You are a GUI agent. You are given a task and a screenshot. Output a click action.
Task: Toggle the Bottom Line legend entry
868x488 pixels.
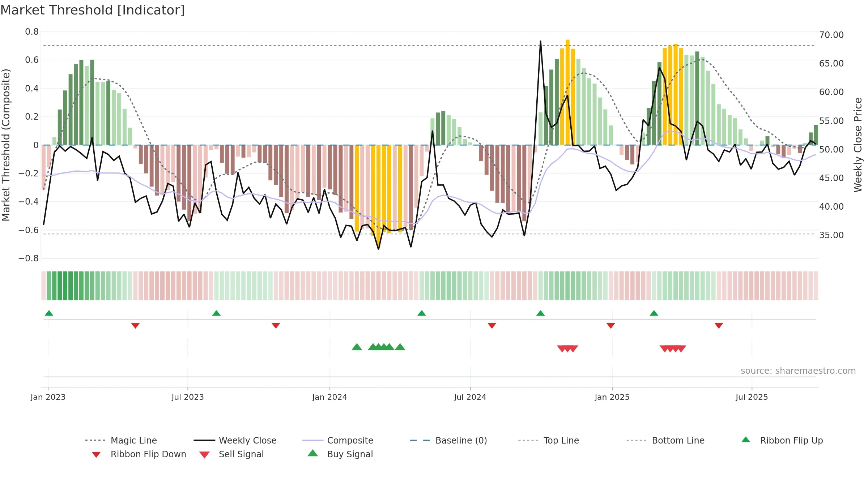665,440
